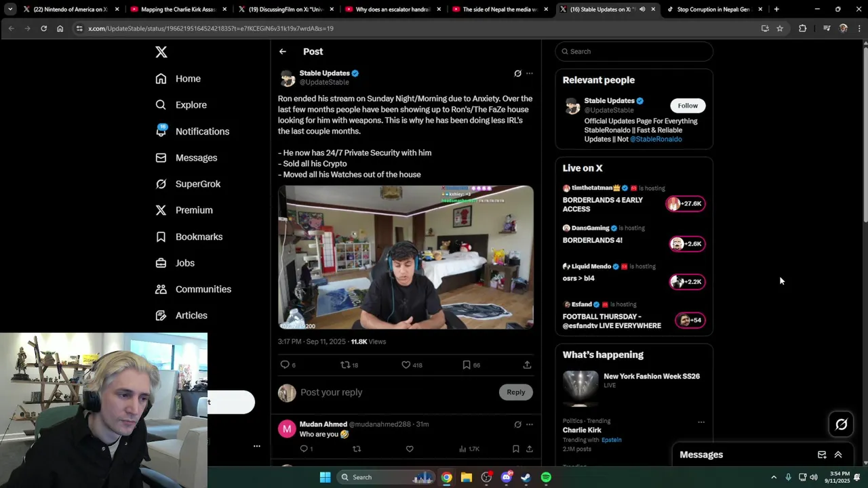Click the Reply button

pos(515,392)
